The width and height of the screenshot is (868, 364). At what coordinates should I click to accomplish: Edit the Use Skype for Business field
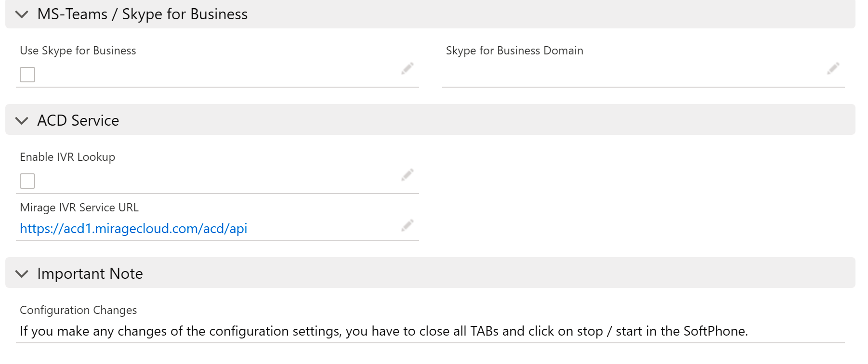coord(408,68)
